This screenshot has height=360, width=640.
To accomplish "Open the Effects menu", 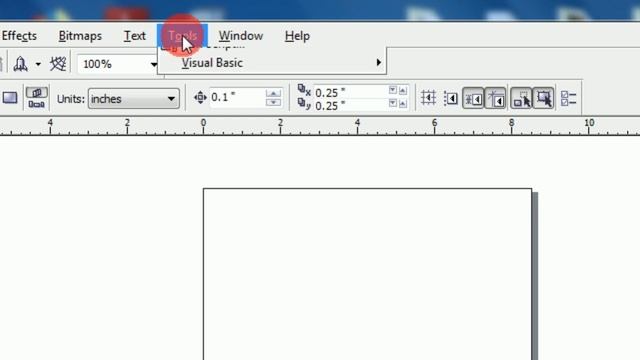I will (x=19, y=36).
